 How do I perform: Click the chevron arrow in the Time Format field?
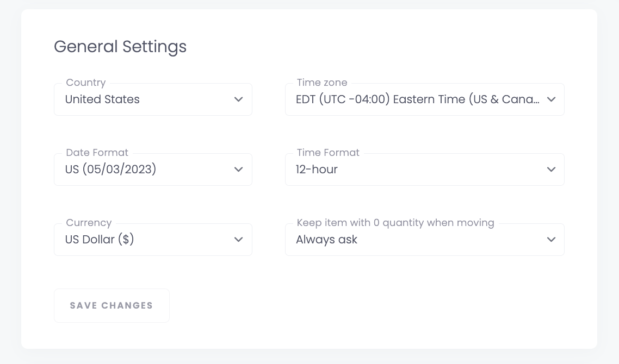click(x=551, y=170)
